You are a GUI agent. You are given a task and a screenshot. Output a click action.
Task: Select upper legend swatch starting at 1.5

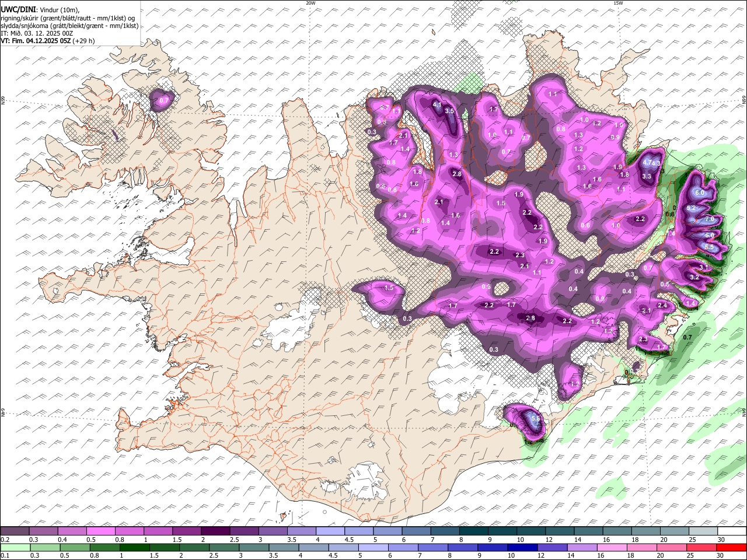(x=186, y=531)
